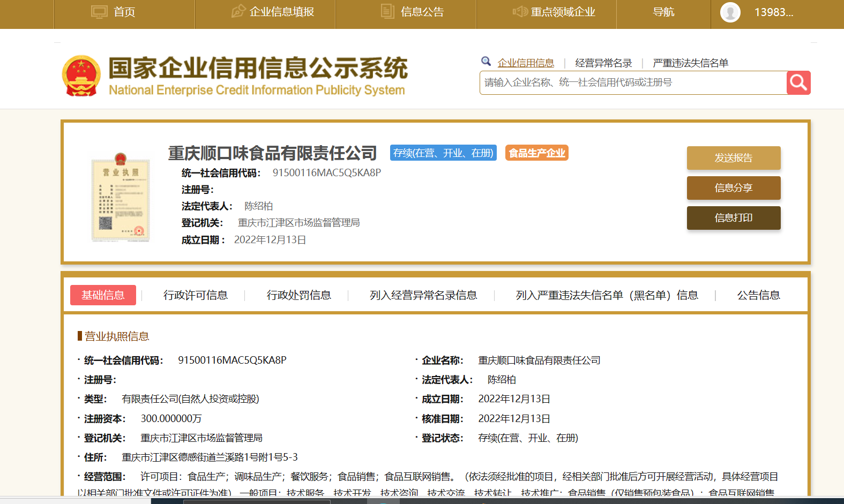Image resolution: width=844 pixels, height=504 pixels.
Task: Click the user avatar icon
Action: (x=730, y=12)
